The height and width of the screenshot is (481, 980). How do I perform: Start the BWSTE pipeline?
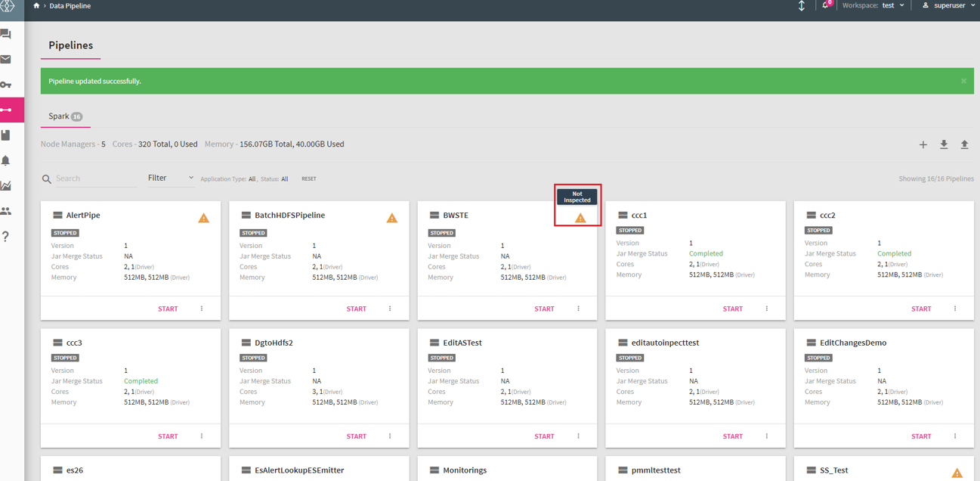pyautogui.click(x=544, y=309)
